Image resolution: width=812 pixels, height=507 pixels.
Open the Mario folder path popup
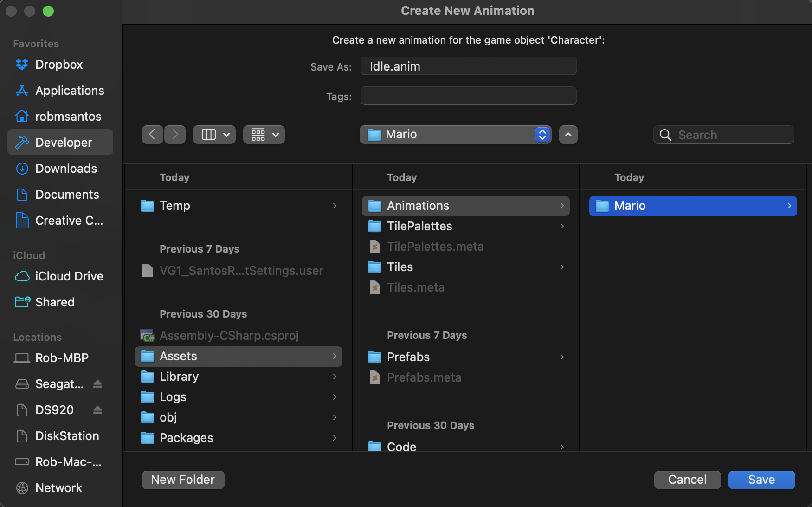[x=455, y=135]
